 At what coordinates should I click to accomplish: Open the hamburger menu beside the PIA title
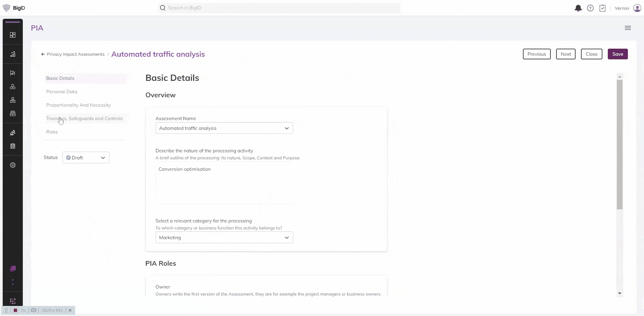click(628, 28)
